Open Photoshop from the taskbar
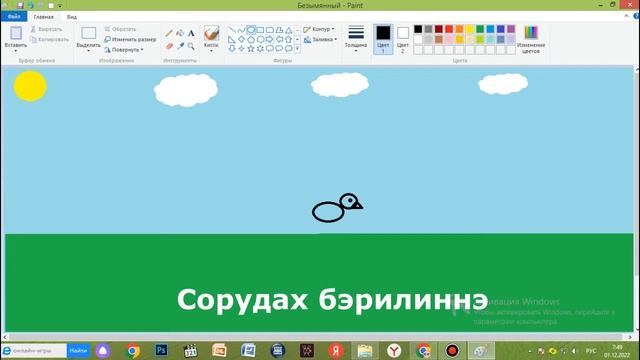The height and width of the screenshot is (360, 640). (x=161, y=351)
